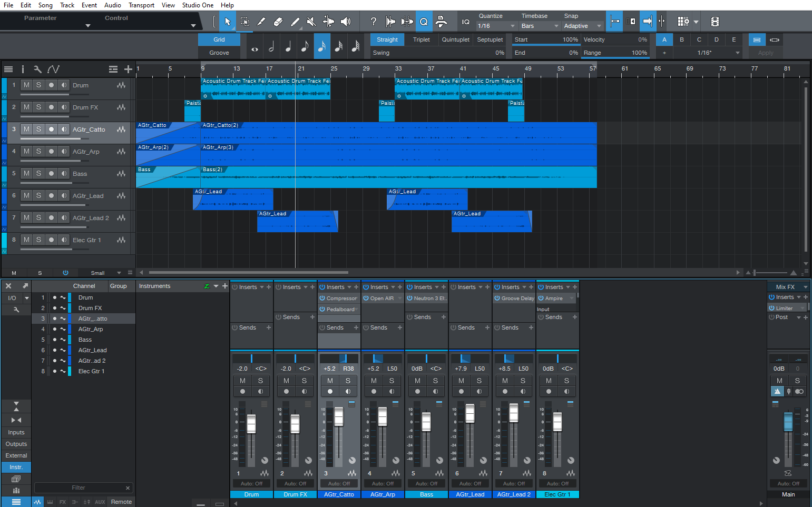Click the channel Filter search field
The width and height of the screenshot is (812, 507).
[83, 488]
